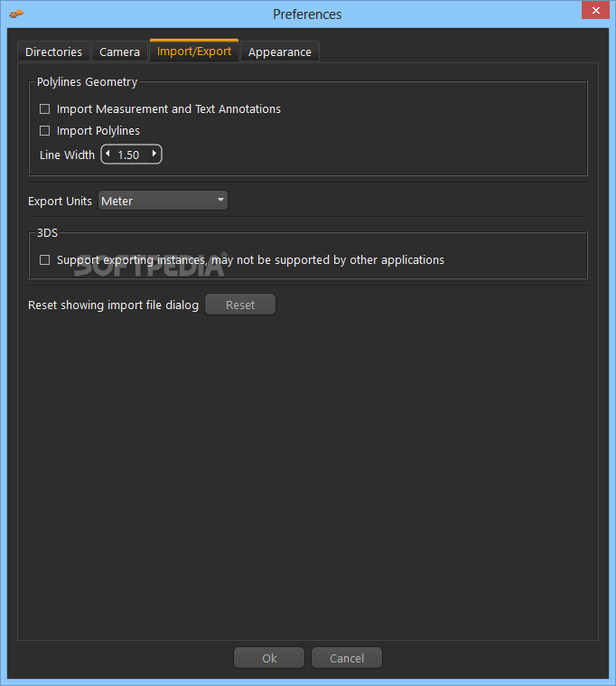Select the Import/Export tab
Image resolution: width=616 pixels, height=686 pixels.
click(x=194, y=51)
